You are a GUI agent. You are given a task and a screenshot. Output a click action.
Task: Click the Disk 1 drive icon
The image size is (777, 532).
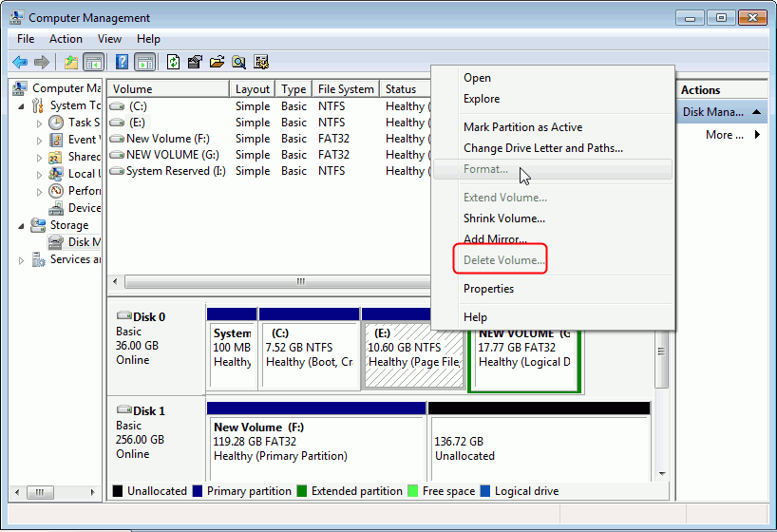(123, 409)
